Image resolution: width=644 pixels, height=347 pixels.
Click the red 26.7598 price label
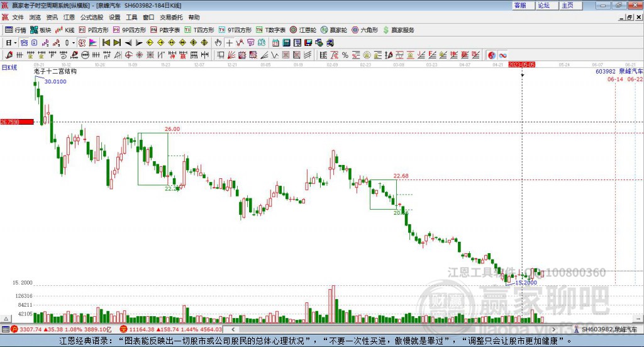coord(17,122)
